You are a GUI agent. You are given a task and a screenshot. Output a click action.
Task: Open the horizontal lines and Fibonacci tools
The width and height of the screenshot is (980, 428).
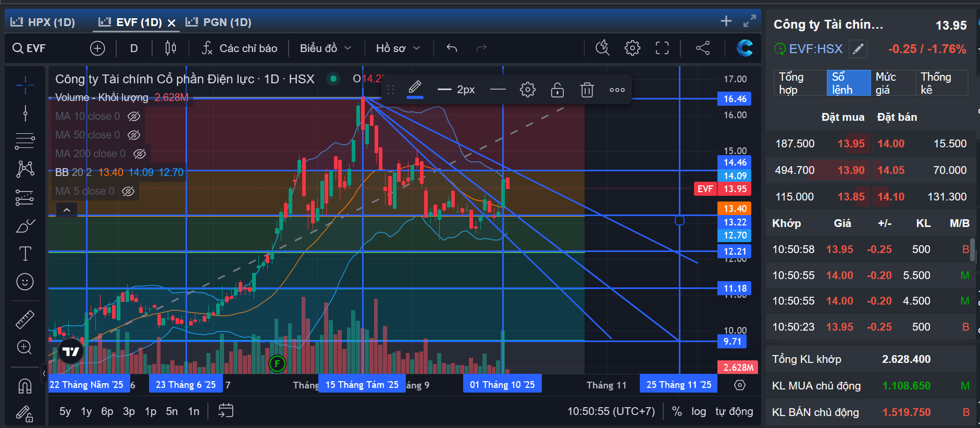pos(25,141)
